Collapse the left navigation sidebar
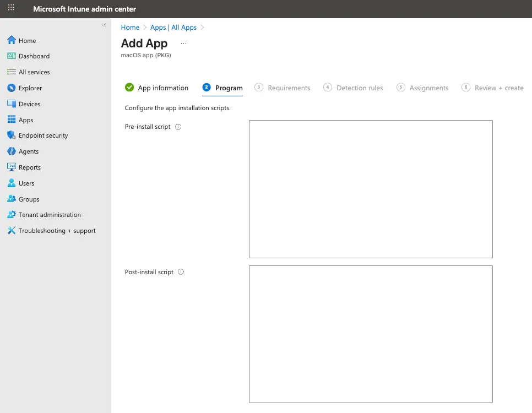 (x=104, y=25)
